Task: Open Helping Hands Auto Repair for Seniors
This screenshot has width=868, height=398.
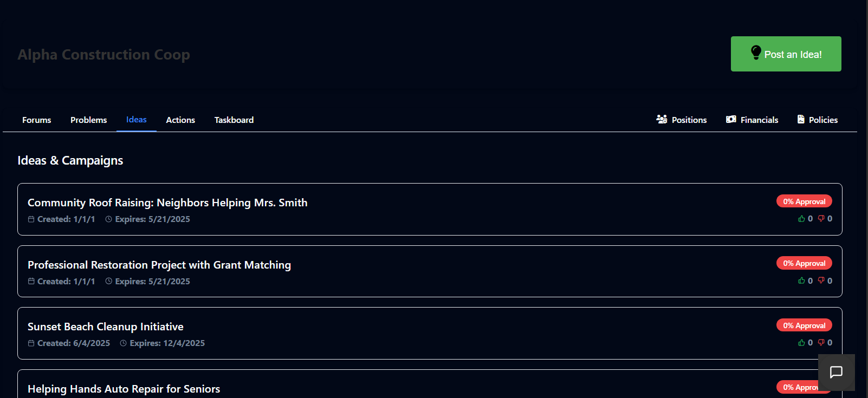Action: (124, 389)
